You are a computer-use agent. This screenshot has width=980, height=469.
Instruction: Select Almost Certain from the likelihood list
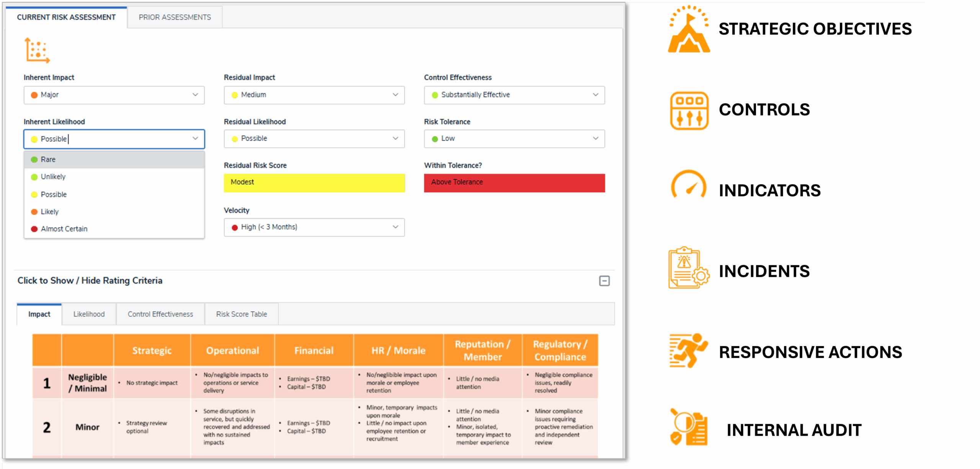[64, 228]
